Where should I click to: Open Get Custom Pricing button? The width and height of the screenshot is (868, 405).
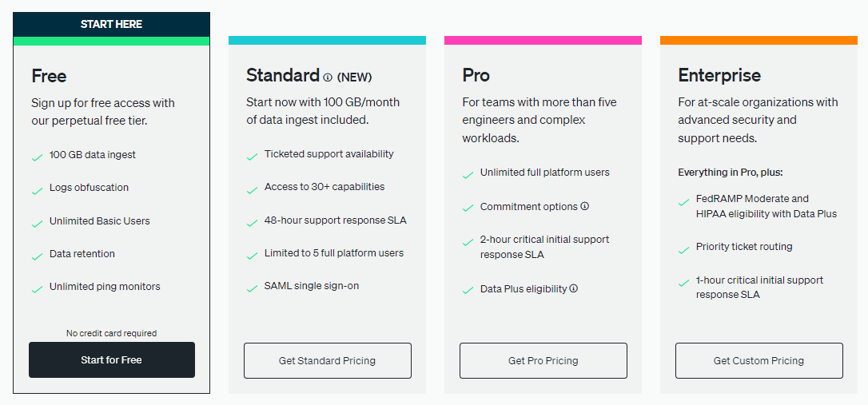[x=759, y=361]
